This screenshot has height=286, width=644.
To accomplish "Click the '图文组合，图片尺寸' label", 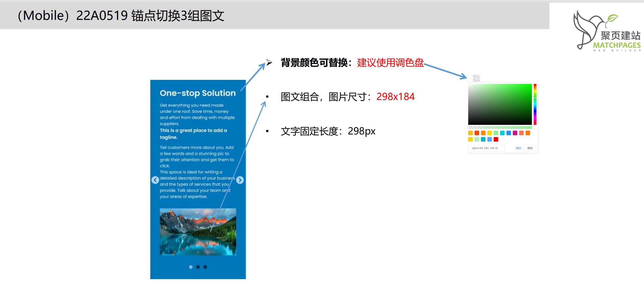I will 324,97.
